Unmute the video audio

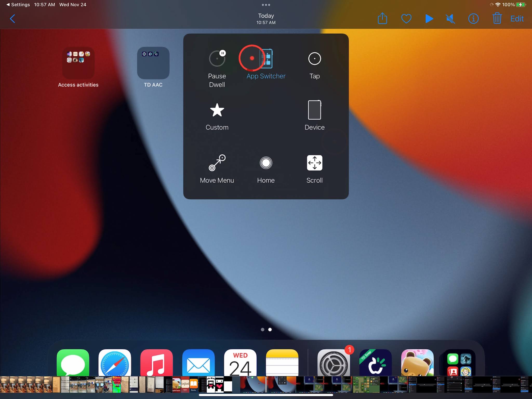click(x=450, y=18)
